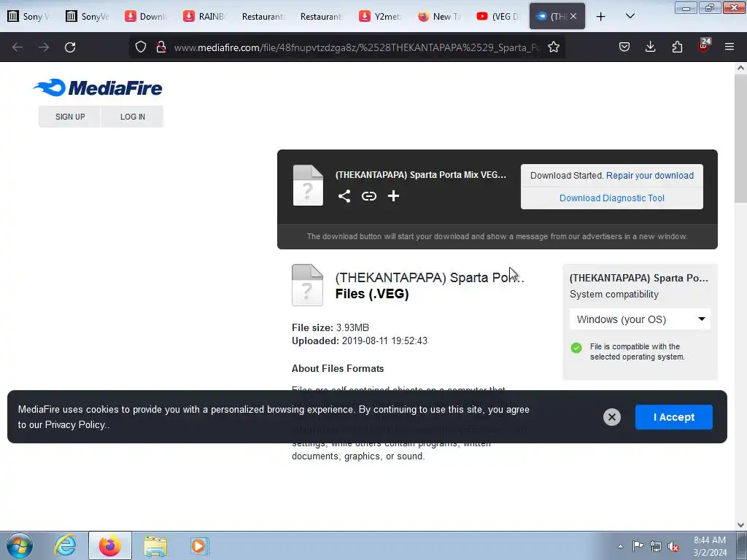The image size is (747, 560).
Task: Click the Action Center flag icon
Action: click(638, 545)
